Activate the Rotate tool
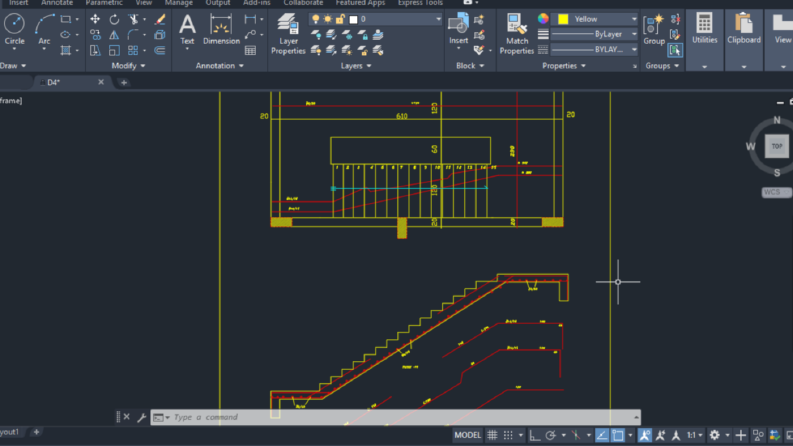The image size is (793, 446). pyautogui.click(x=114, y=19)
